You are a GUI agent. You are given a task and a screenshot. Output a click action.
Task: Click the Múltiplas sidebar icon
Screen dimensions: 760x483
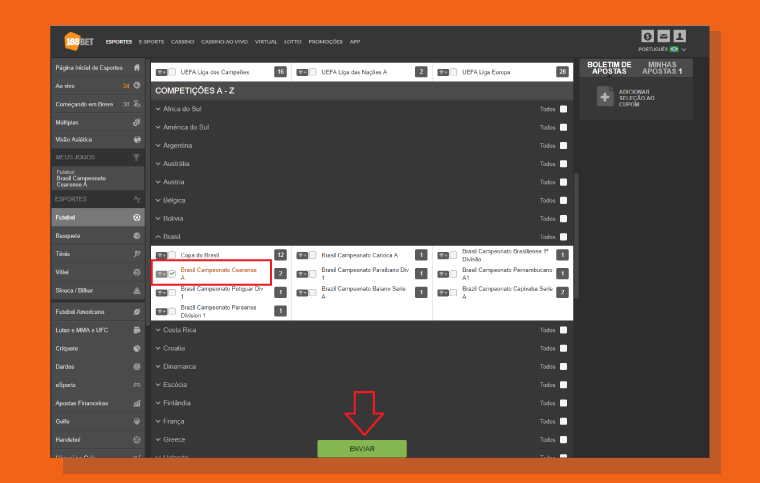coord(137,123)
